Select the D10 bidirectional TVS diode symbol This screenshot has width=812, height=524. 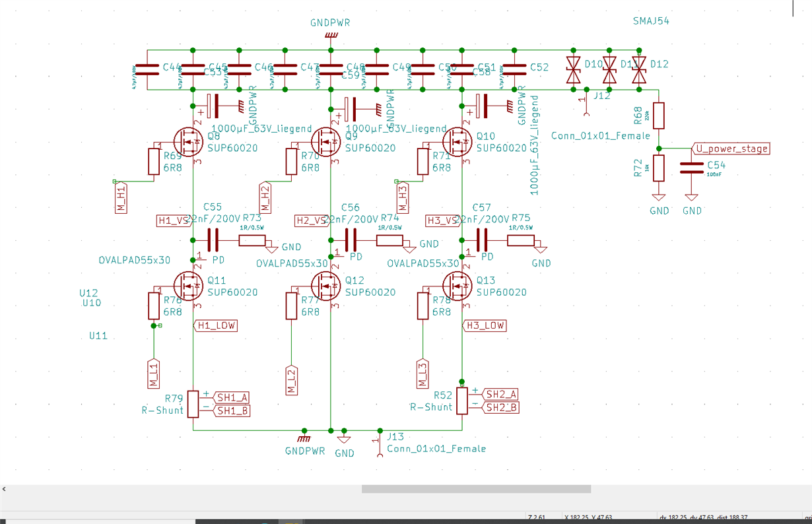tap(573, 69)
